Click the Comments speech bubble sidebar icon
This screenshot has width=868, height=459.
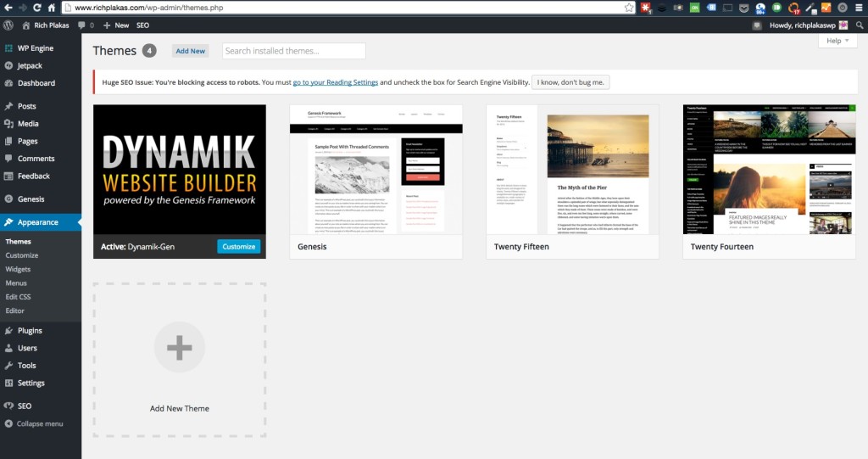pyautogui.click(x=8, y=158)
